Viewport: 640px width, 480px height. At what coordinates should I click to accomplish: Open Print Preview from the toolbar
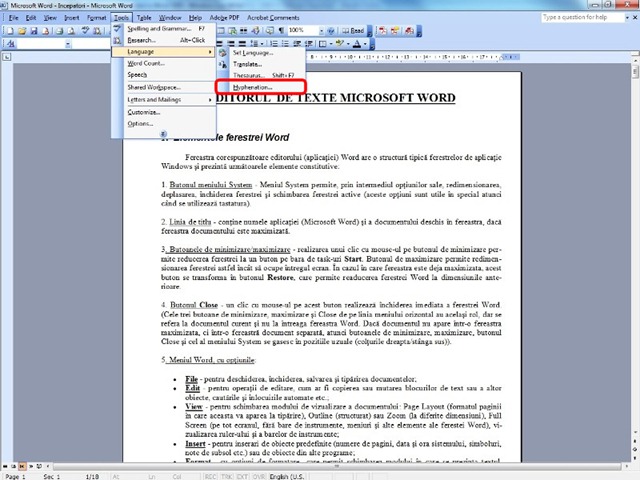(x=71, y=31)
